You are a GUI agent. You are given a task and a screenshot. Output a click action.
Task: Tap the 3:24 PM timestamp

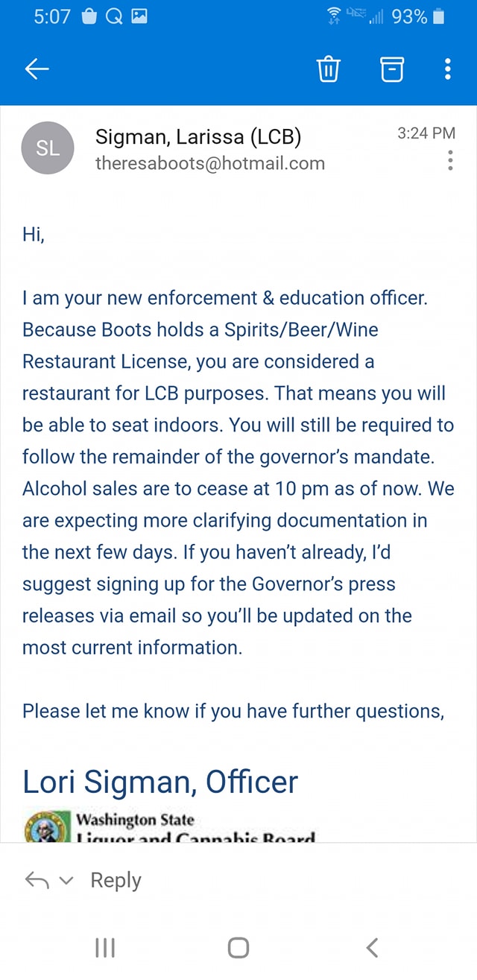click(x=426, y=133)
